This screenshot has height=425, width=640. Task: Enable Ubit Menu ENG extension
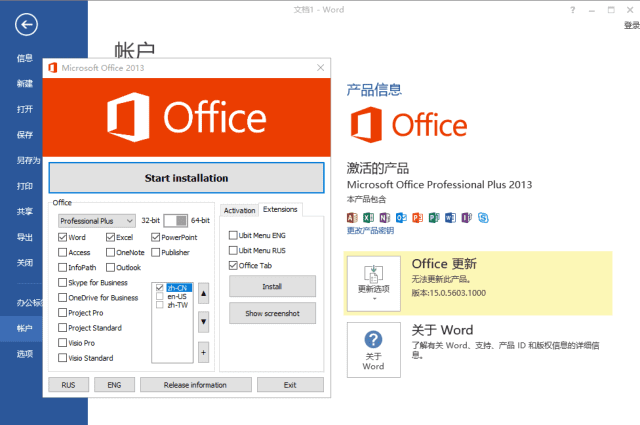(x=233, y=235)
